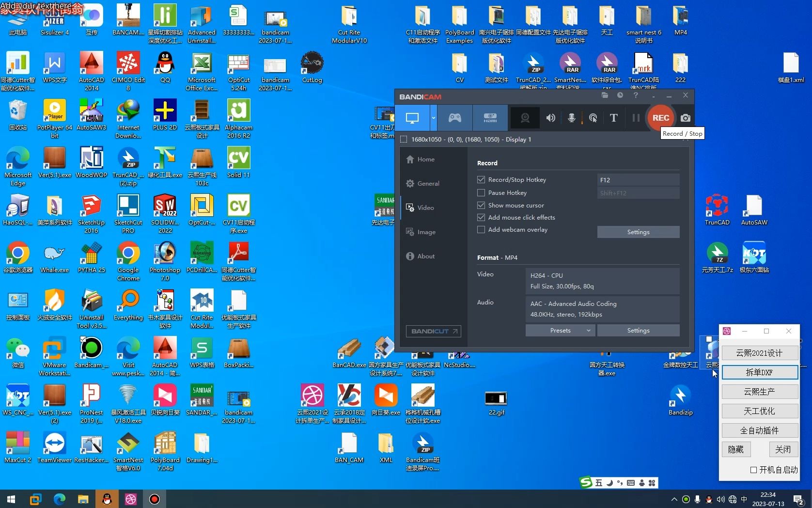Open File Explorer from the taskbar
This screenshot has width=812, height=508.
83,499
